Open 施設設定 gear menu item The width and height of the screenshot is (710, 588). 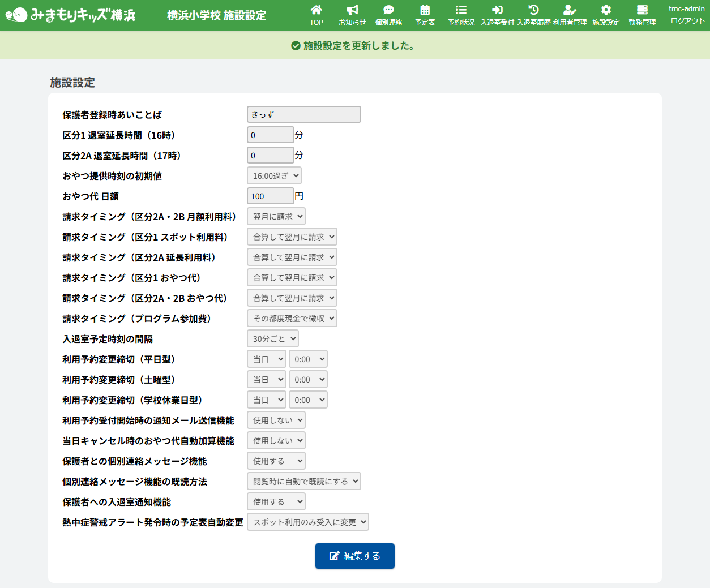606,15
